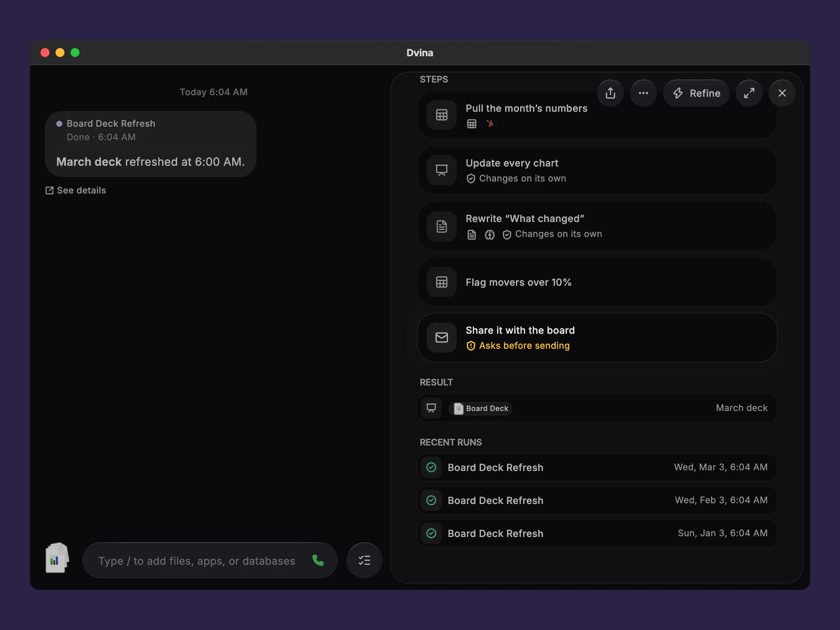Click large document icon on Rewrite step
This screenshot has width=840, height=630.
(441, 226)
